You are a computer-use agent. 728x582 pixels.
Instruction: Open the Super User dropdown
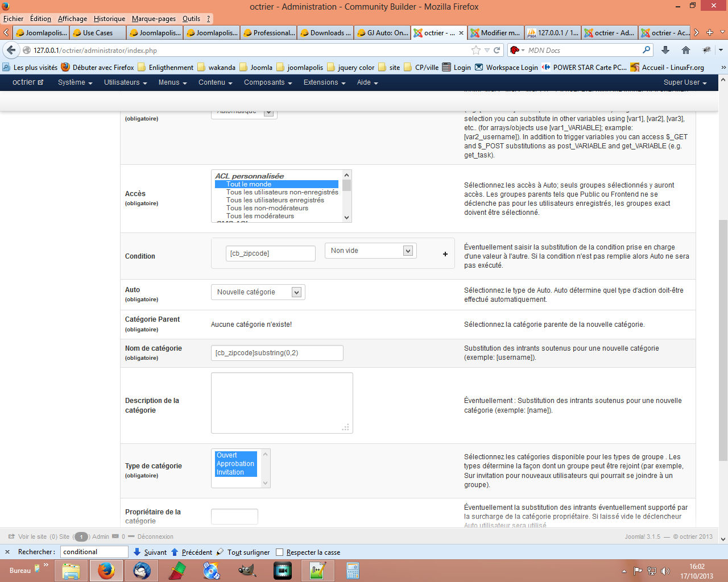(685, 82)
